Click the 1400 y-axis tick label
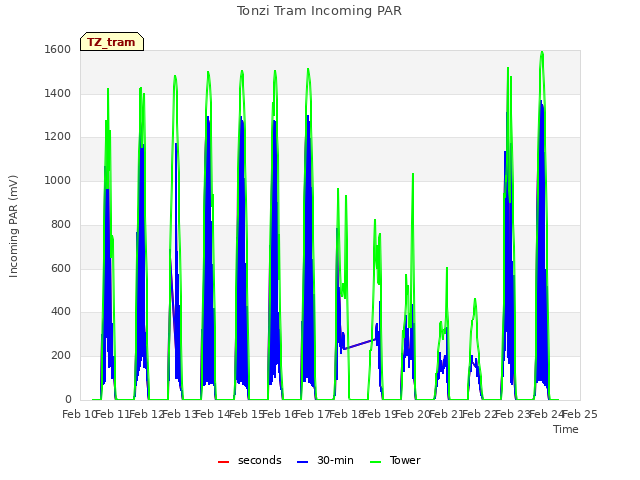This screenshot has width=640, height=480. 58,93
